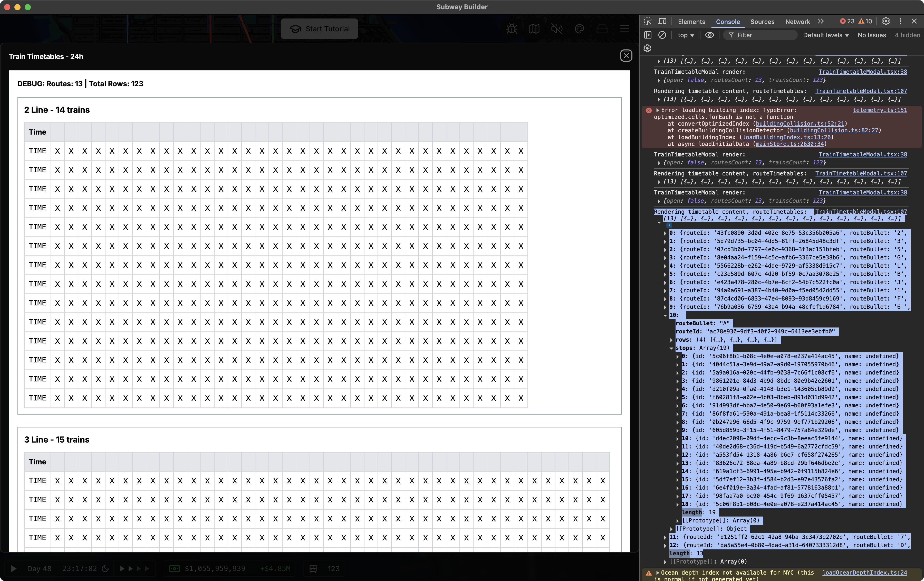
Task: Open the telemetry.ts:151 source link
Action: pyautogui.click(x=880, y=110)
